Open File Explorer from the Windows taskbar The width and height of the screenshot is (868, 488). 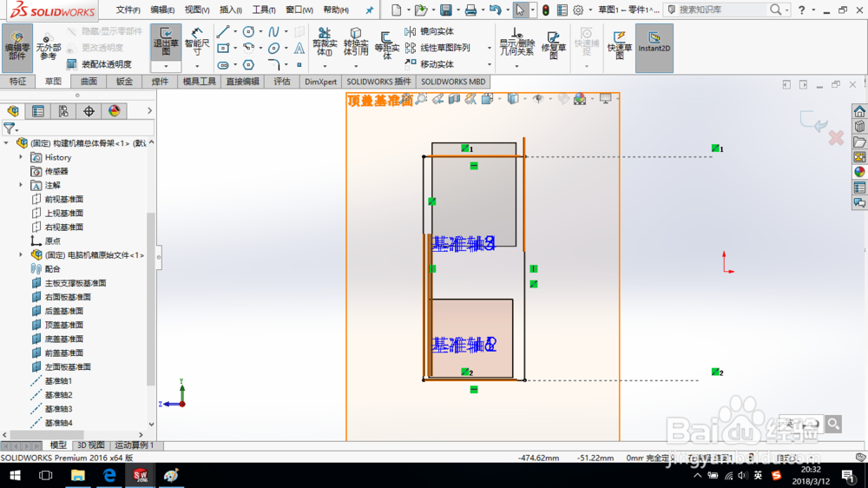coord(77,475)
